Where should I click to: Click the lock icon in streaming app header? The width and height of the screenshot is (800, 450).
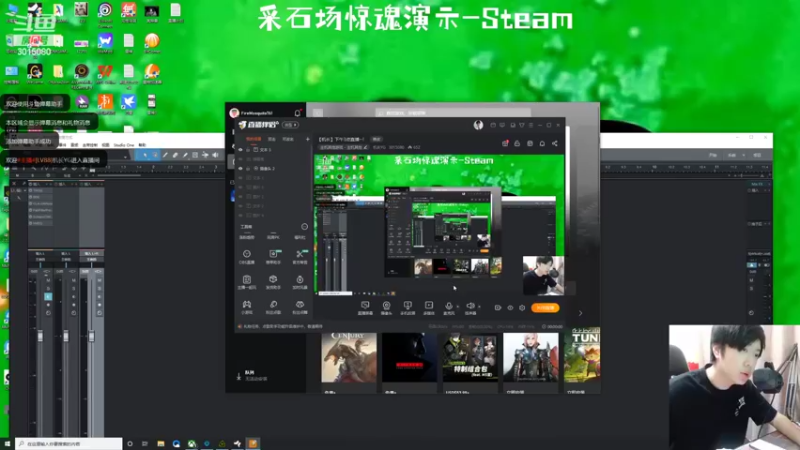(517, 144)
